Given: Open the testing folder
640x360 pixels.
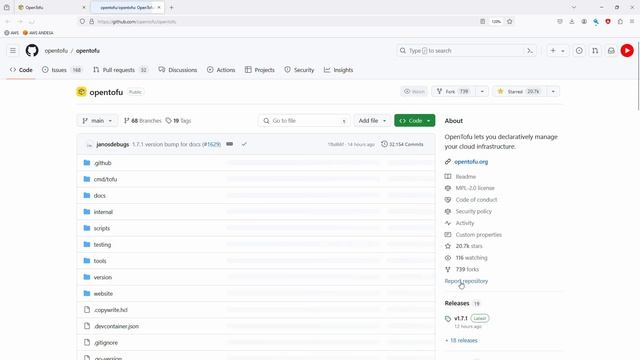Looking at the screenshot, I should click(x=102, y=244).
